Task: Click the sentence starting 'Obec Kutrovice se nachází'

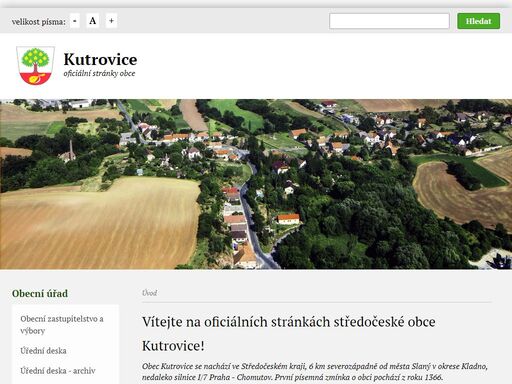Action: (315, 372)
